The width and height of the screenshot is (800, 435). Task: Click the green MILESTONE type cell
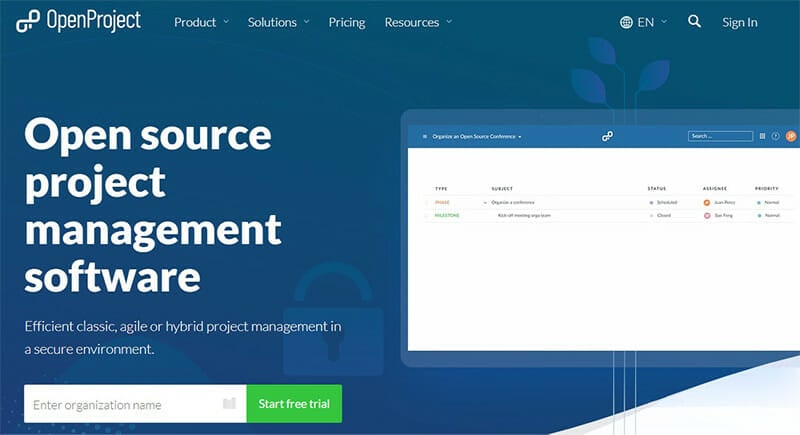coord(447,216)
